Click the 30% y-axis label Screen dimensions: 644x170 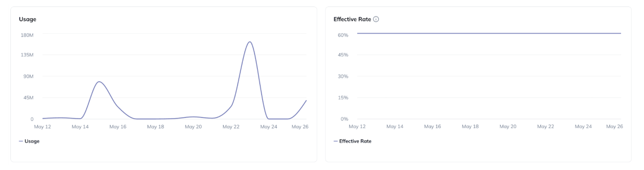tap(343, 76)
